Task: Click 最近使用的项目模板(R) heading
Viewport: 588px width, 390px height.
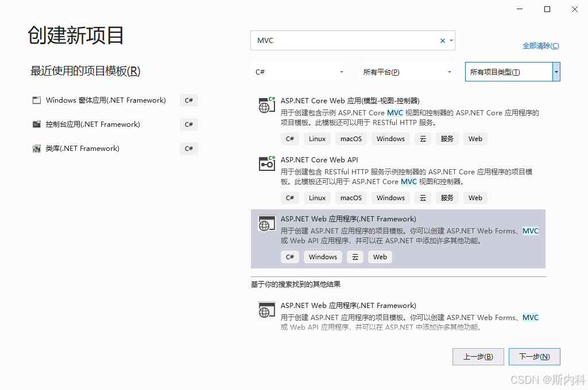Action: (85, 71)
